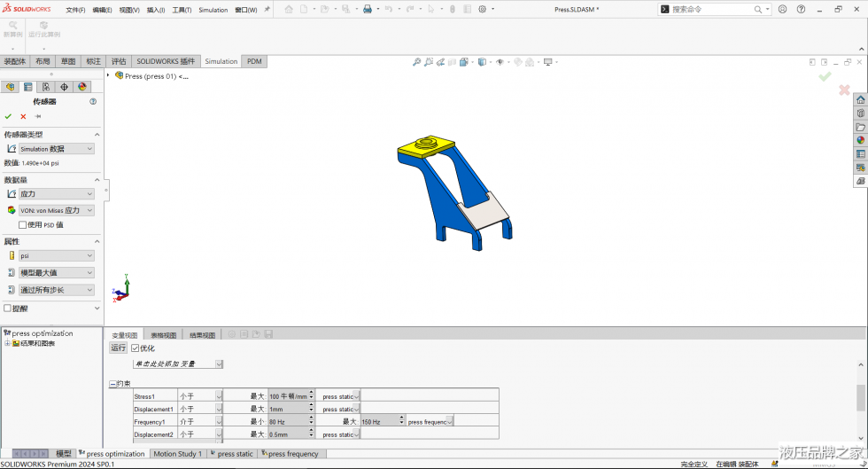Open the PropertyManager tab icon
The height and width of the screenshot is (469, 868).
point(28,87)
